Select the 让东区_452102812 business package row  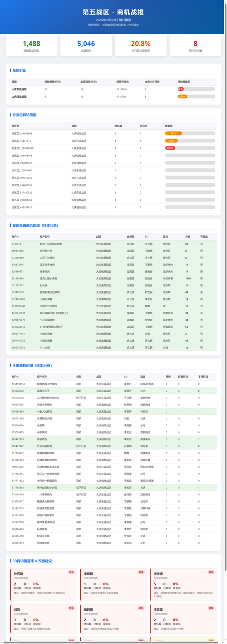pyautogui.click(x=113, y=207)
